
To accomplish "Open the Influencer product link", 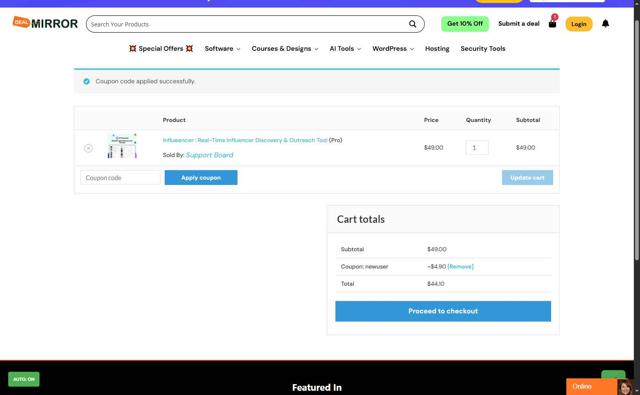I will [x=245, y=140].
